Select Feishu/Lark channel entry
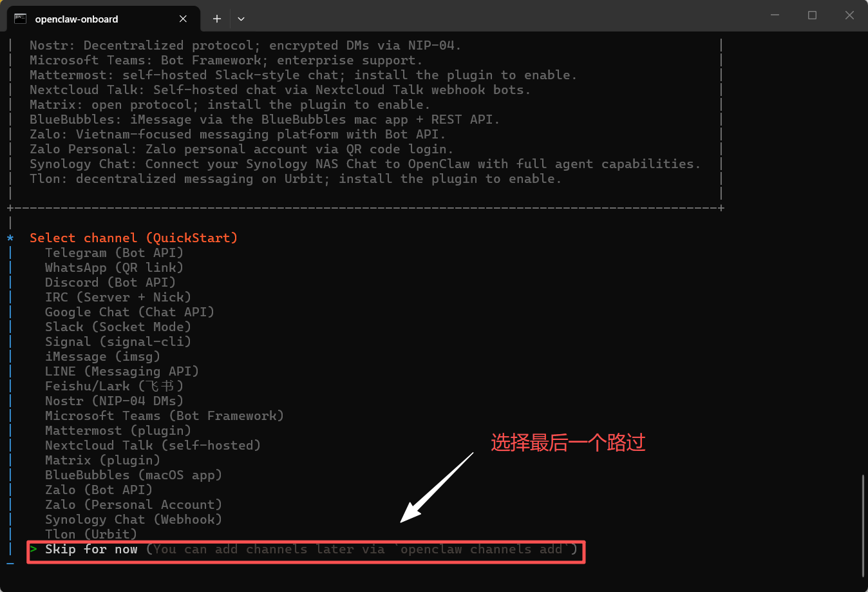 (x=114, y=386)
